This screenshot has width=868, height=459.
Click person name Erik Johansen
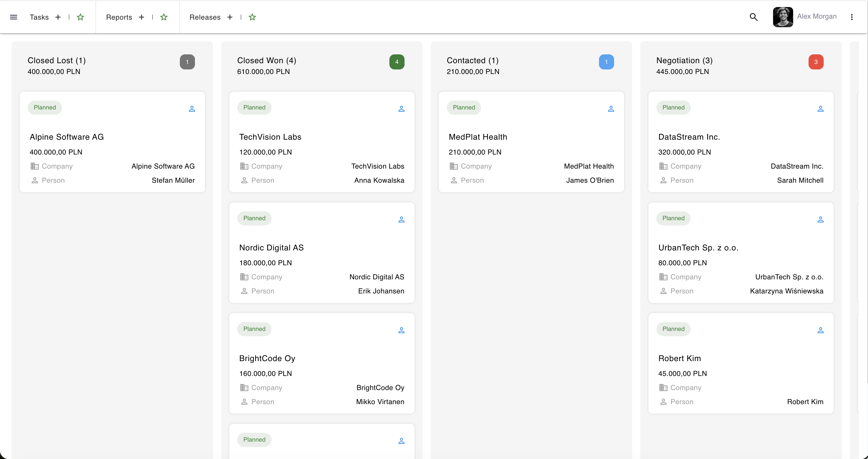point(381,291)
